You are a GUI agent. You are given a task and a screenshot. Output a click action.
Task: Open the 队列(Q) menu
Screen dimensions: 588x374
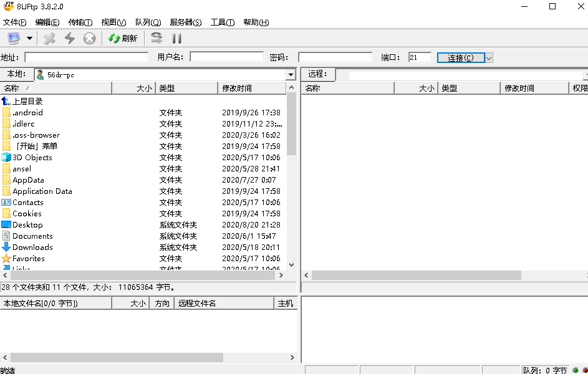tap(148, 22)
